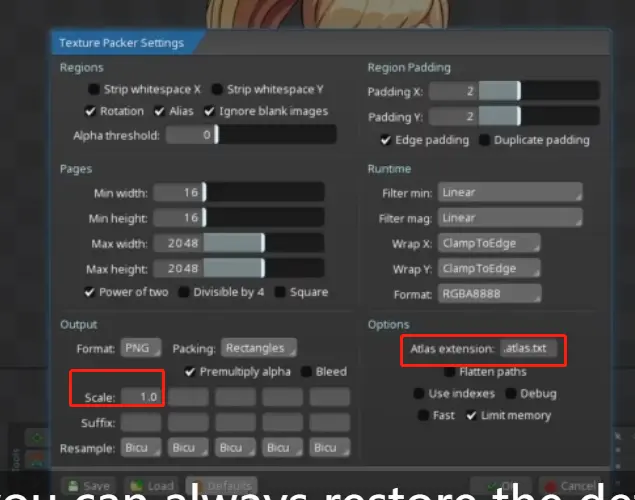The image size is (635, 500).
Task: Open the Filter min dropdown
Action: [x=510, y=192]
